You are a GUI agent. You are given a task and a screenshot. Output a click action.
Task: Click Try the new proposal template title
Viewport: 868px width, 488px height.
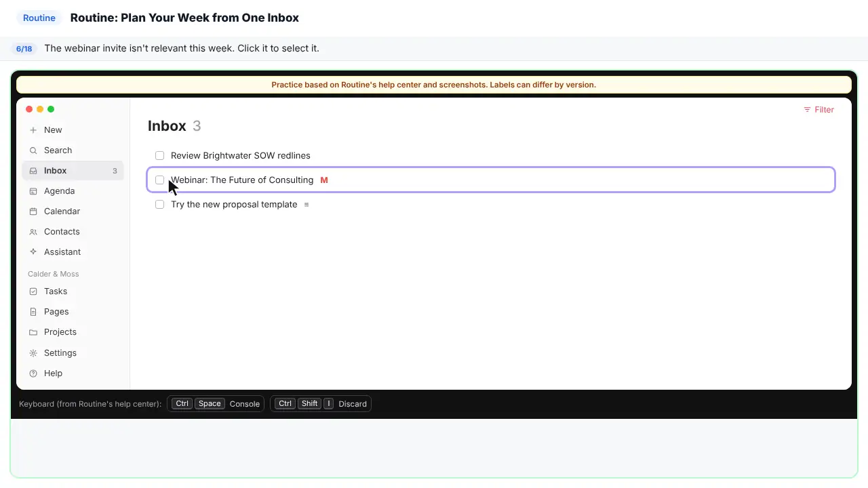click(234, 205)
